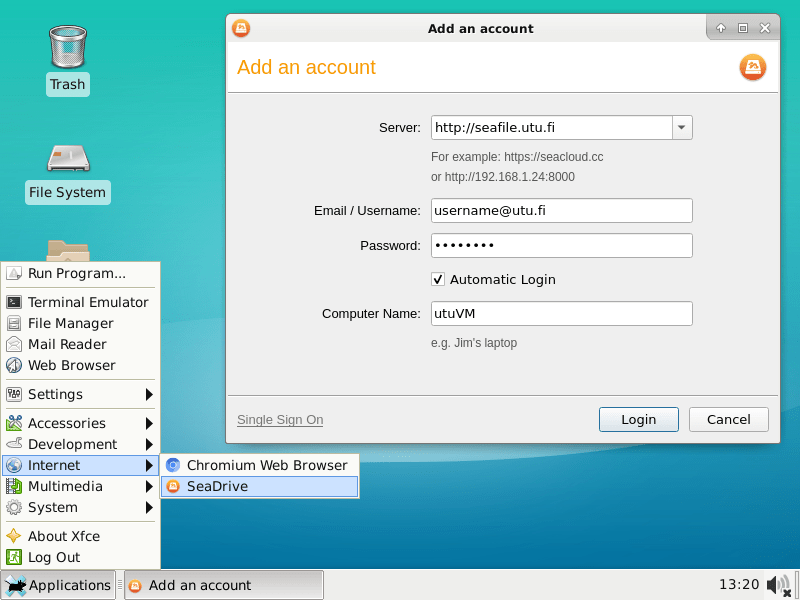Choose Mail Reader in the Applications menu
This screenshot has width=800, height=600.
coord(81,344)
